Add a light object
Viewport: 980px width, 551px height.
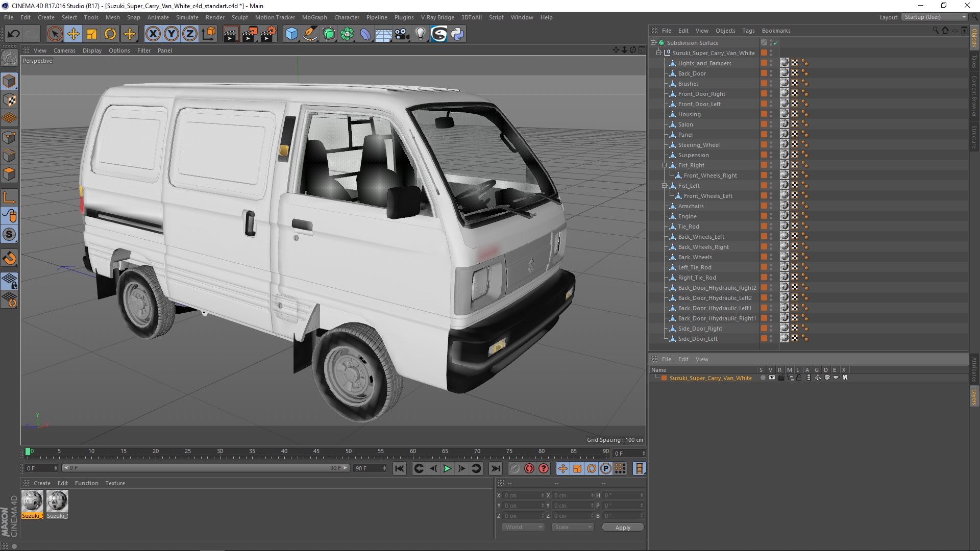click(421, 34)
